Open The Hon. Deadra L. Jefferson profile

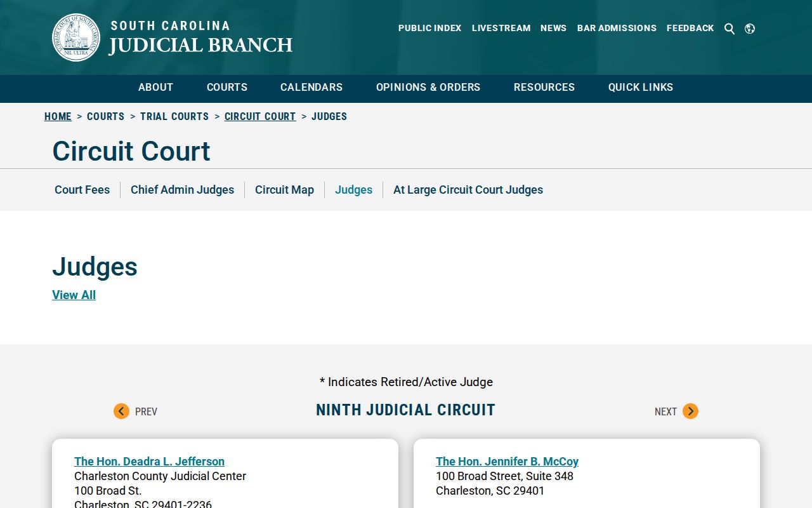coord(149,462)
